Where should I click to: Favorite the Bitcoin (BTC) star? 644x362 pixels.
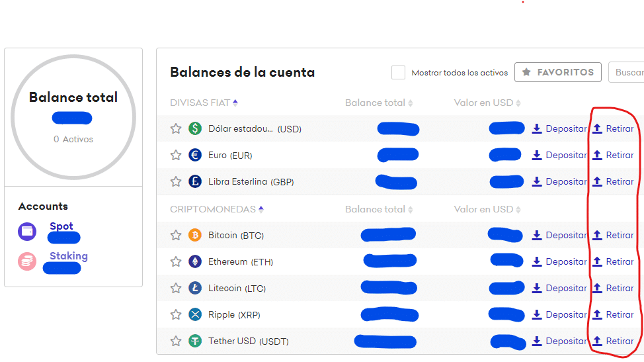coord(176,235)
